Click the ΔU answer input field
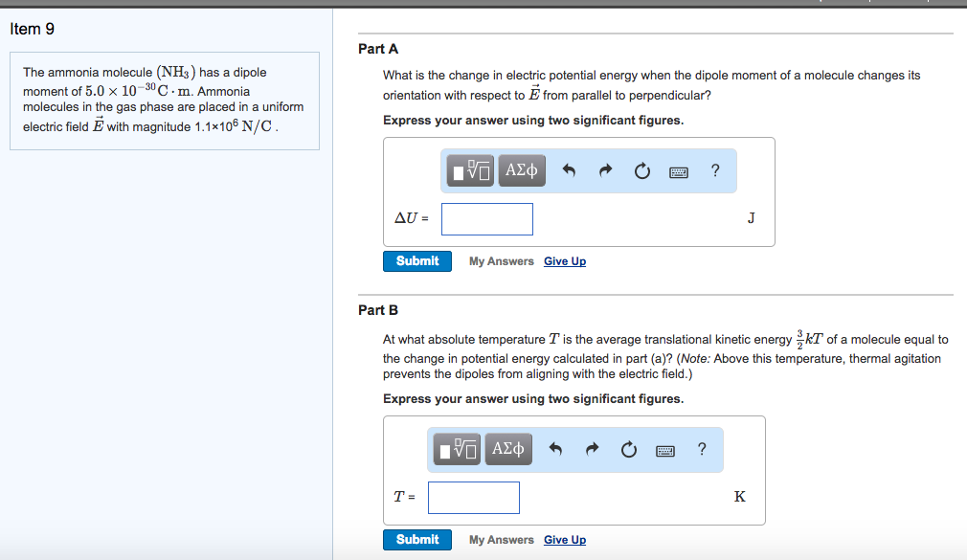 point(486,218)
